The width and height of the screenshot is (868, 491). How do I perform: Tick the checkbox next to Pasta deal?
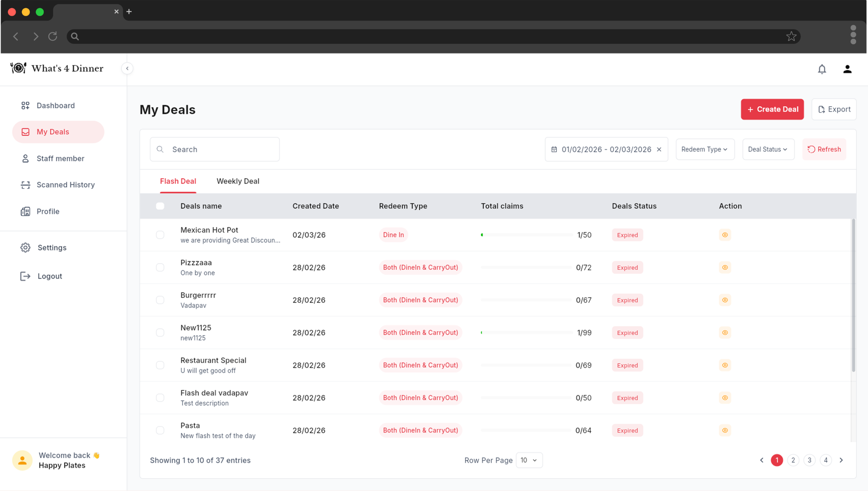[x=160, y=430]
